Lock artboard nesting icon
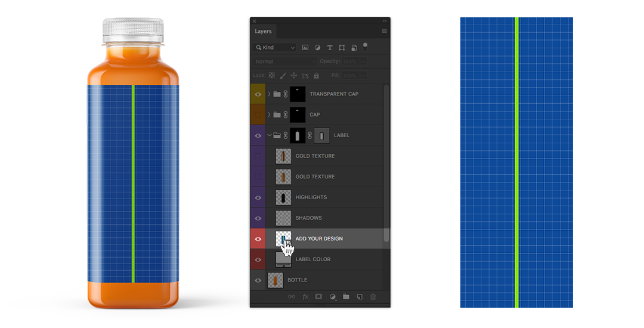Screen dimensions: 644x328 (305, 76)
